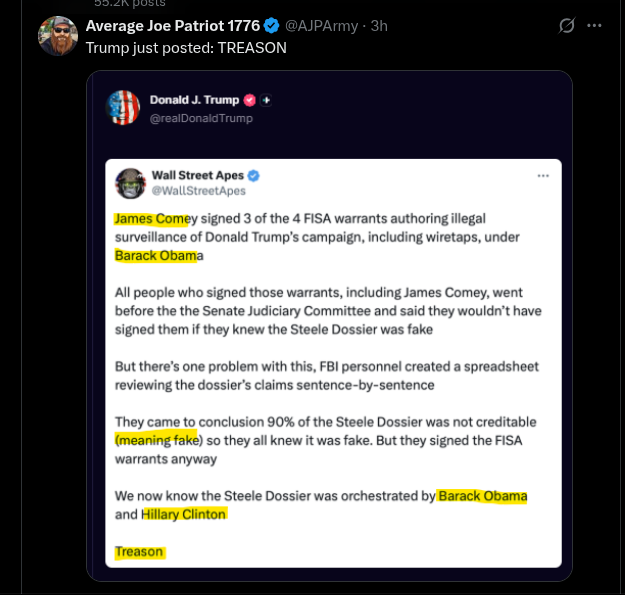The image size is (625, 595).
Task: Click the Wall Street Apes gorilla avatar
Action: tap(130, 183)
